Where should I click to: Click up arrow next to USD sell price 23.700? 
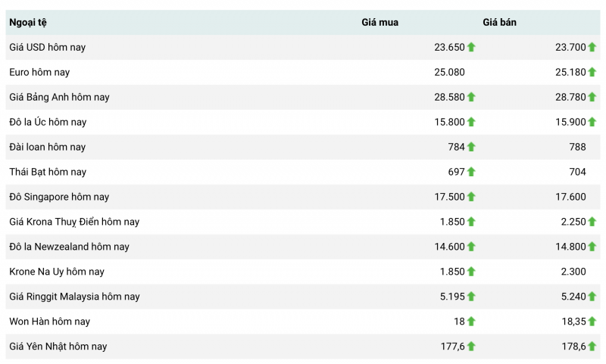coord(592,47)
